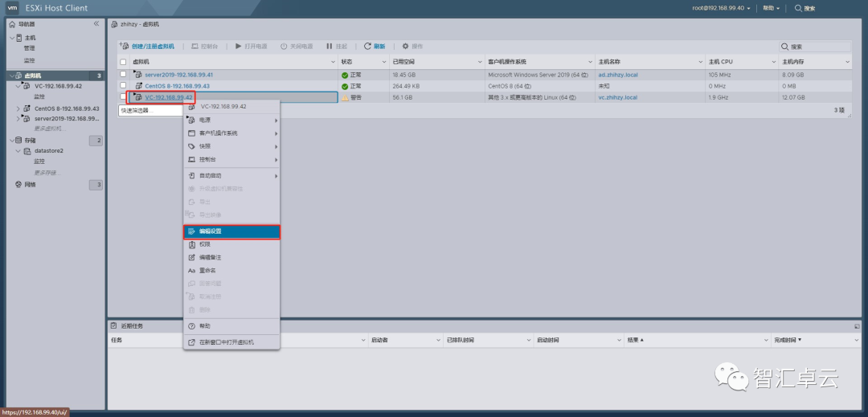Click the 控制台 toolbar monitor icon

click(x=194, y=47)
